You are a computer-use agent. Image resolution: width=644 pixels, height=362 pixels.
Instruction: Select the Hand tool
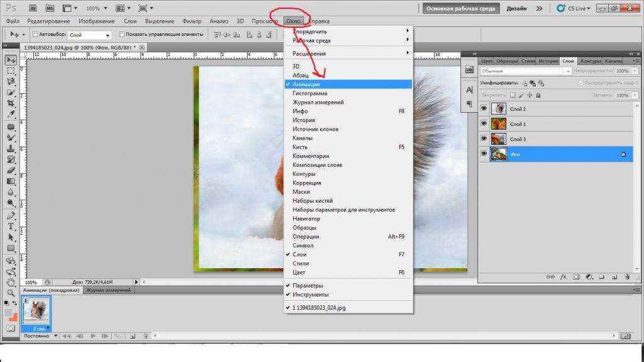click(11, 282)
